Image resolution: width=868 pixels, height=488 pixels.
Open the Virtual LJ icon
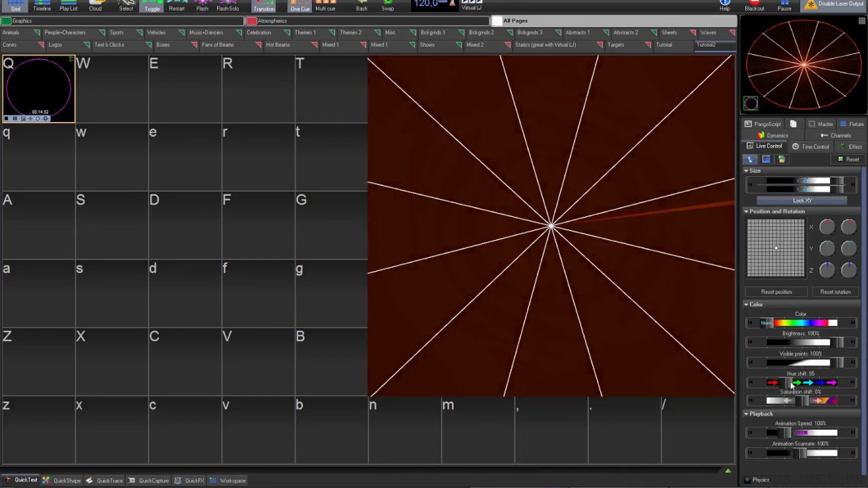[x=471, y=5]
